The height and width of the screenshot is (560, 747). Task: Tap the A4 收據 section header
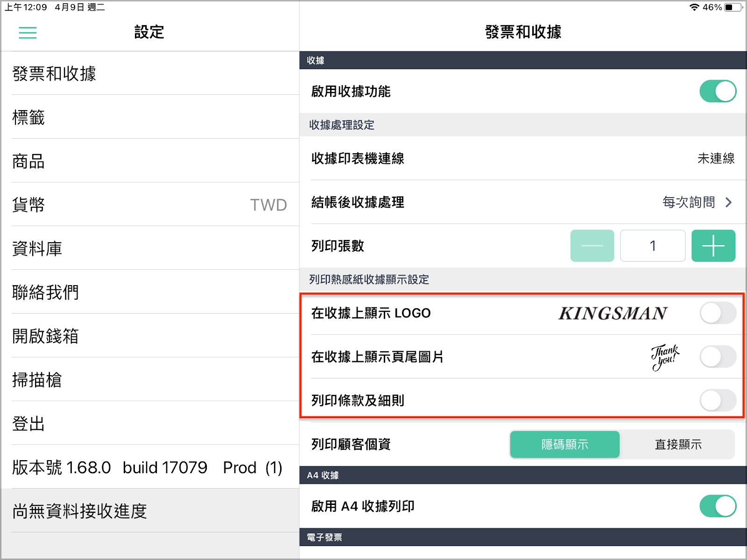pos(523,475)
